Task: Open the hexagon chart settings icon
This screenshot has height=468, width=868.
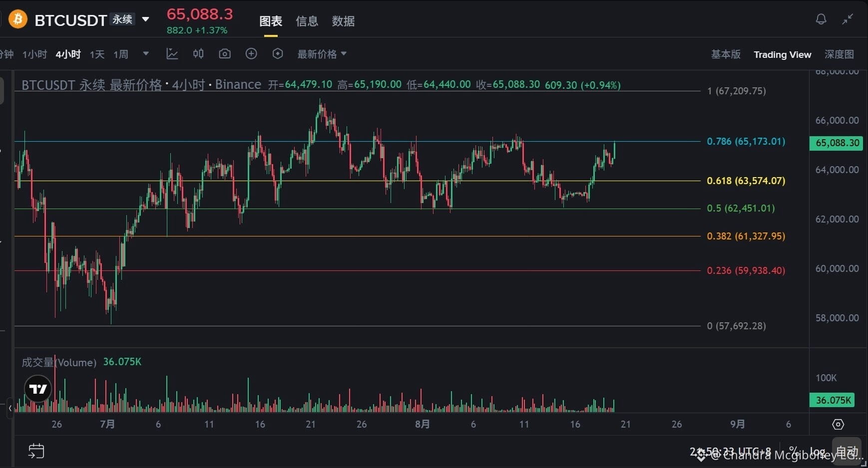Action: tap(278, 54)
